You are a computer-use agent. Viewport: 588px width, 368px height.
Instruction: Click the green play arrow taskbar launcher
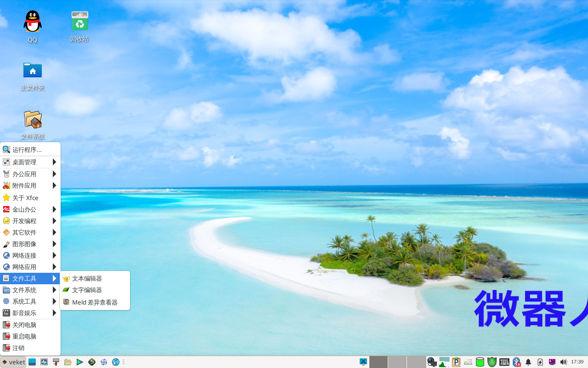[80, 362]
